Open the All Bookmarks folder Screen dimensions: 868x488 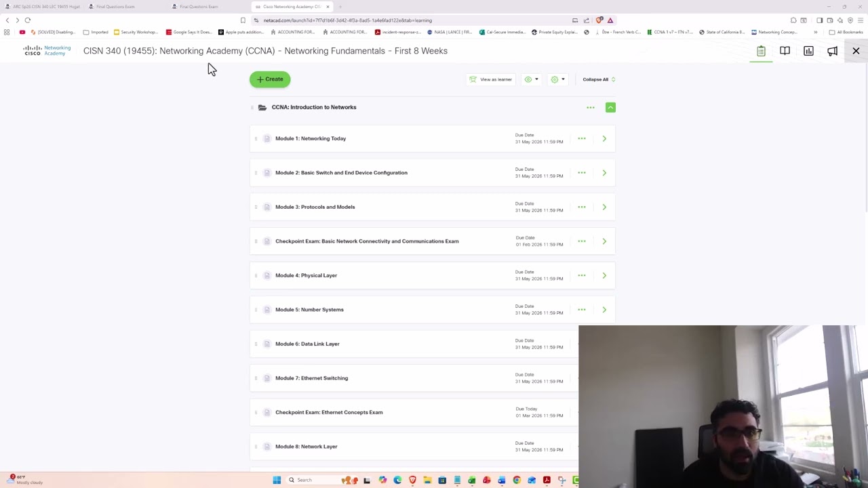click(846, 32)
